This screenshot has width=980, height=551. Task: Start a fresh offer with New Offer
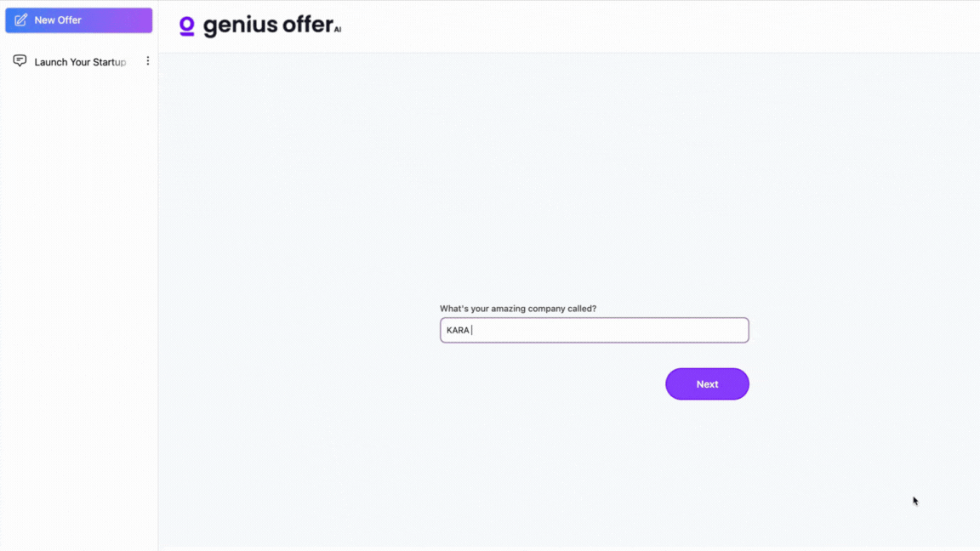tap(78, 20)
